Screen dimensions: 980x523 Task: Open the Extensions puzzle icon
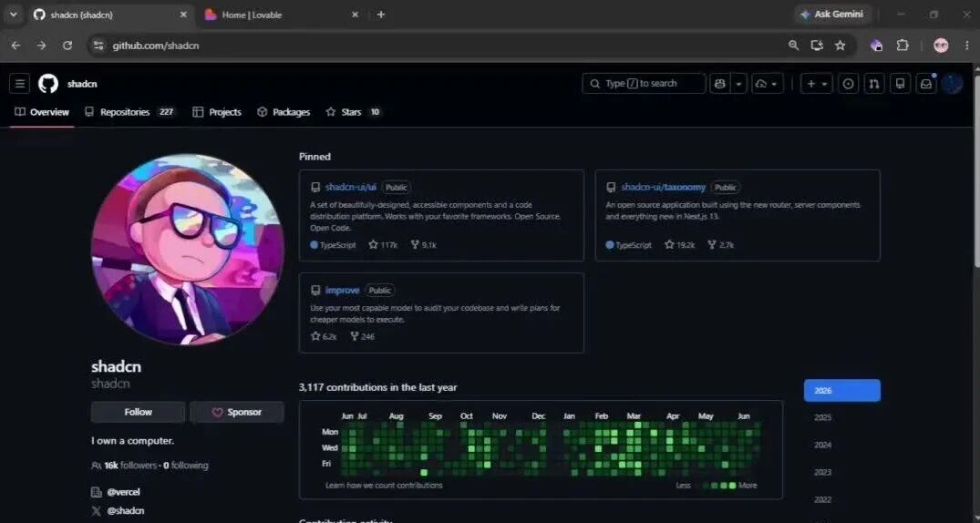[x=903, y=46]
